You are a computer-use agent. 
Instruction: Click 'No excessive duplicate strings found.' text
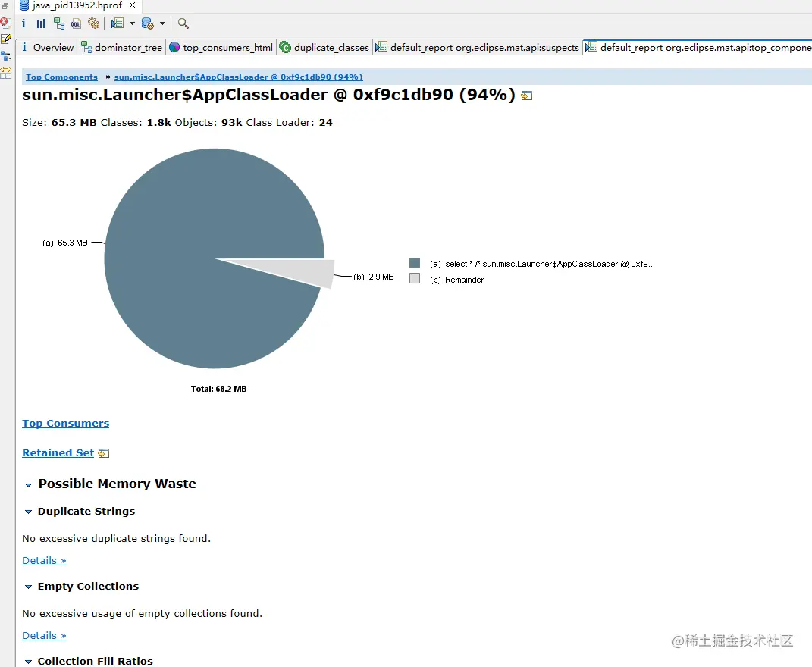pyautogui.click(x=117, y=539)
